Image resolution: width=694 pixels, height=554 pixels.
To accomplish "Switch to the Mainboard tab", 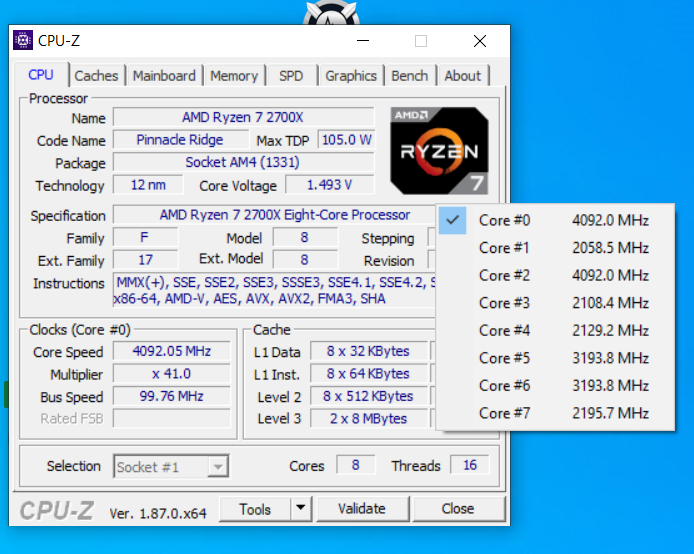I will (164, 76).
